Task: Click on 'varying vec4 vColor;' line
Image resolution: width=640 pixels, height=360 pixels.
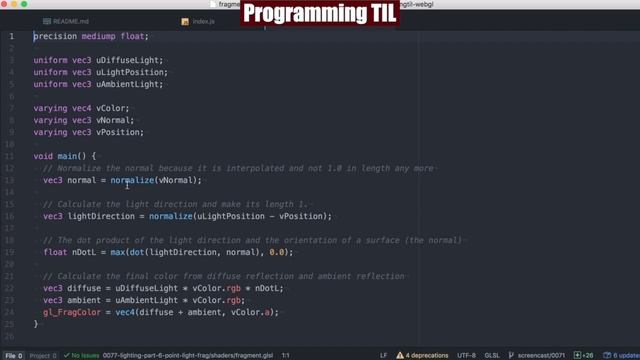Action: [81, 108]
